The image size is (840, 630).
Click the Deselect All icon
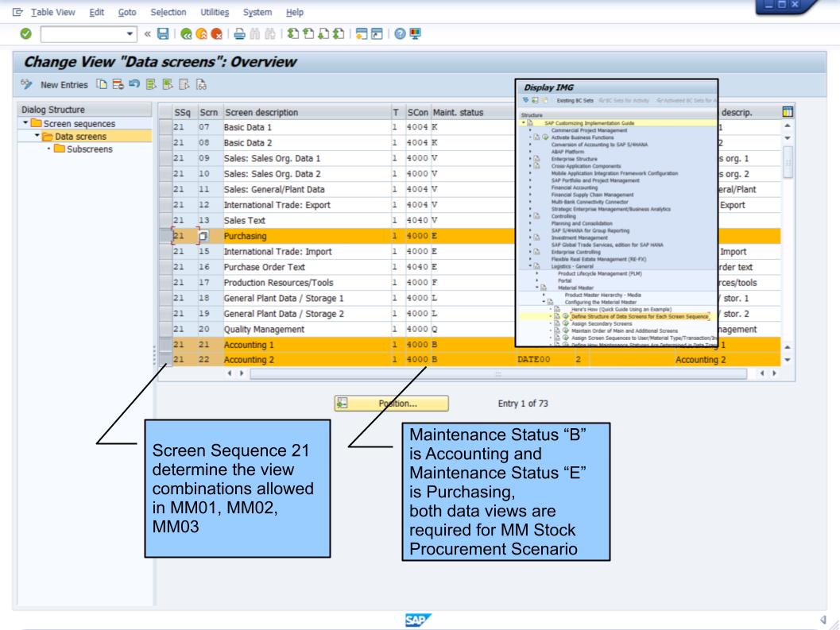pos(184,84)
